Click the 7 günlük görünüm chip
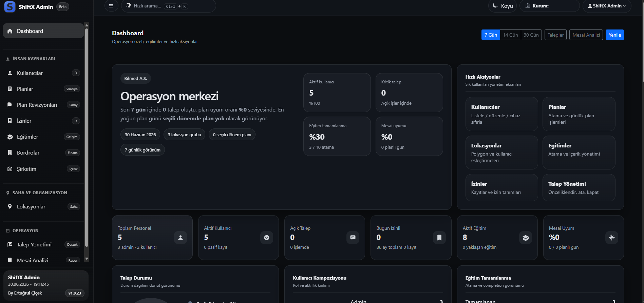 [143, 150]
